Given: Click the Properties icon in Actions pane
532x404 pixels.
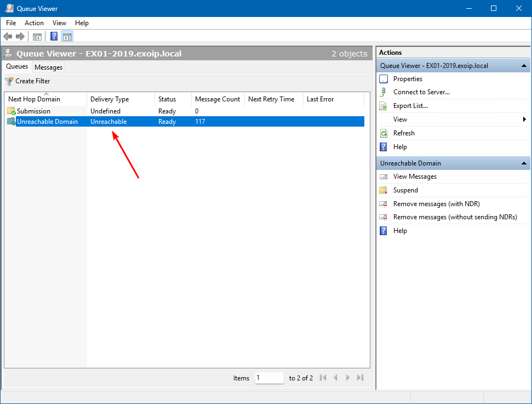Looking at the screenshot, I should 384,79.
